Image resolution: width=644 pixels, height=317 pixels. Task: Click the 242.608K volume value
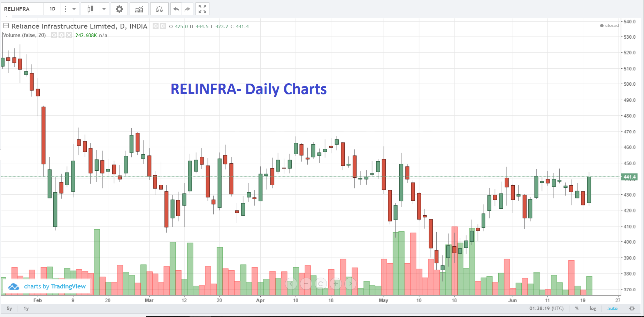[x=86, y=36]
